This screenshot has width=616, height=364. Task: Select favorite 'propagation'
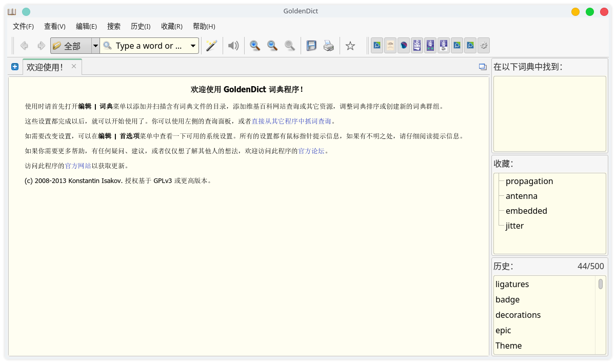point(529,181)
